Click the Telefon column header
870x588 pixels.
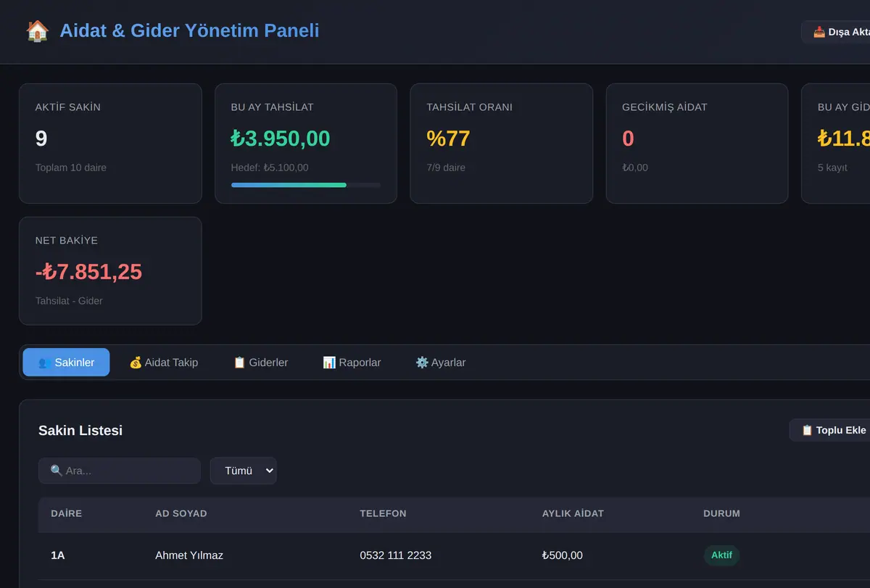pos(383,513)
